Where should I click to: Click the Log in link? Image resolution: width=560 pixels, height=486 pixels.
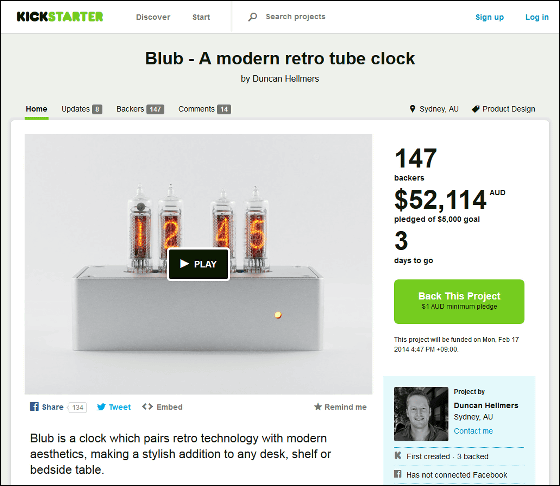[x=536, y=17]
